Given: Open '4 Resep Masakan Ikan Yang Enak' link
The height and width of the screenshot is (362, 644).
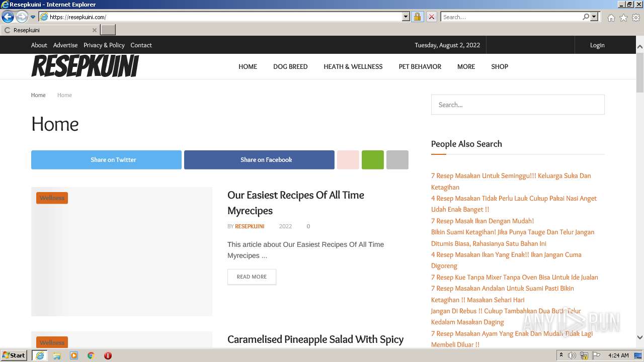Looking at the screenshot, I should pyautogui.click(x=506, y=260).
